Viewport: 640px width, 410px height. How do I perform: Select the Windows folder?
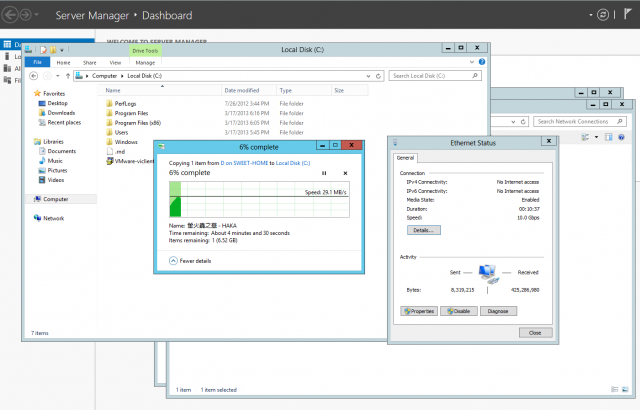(122, 142)
